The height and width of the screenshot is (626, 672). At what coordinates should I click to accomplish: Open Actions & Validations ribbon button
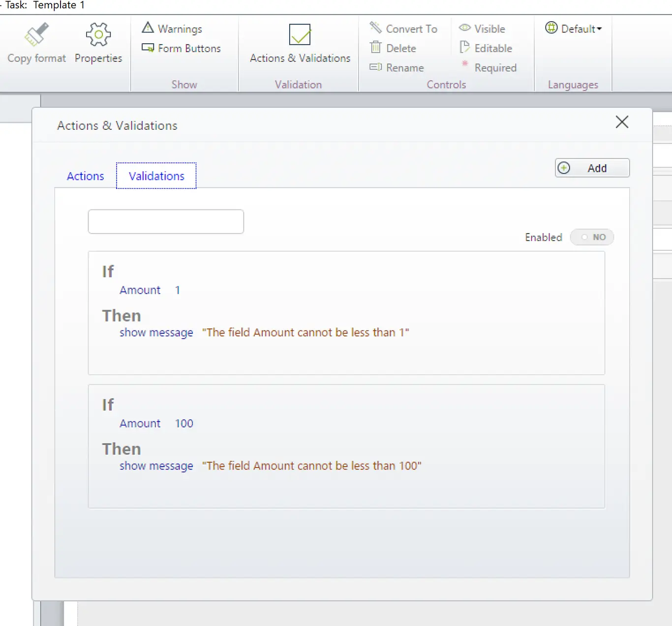point(300,43)
